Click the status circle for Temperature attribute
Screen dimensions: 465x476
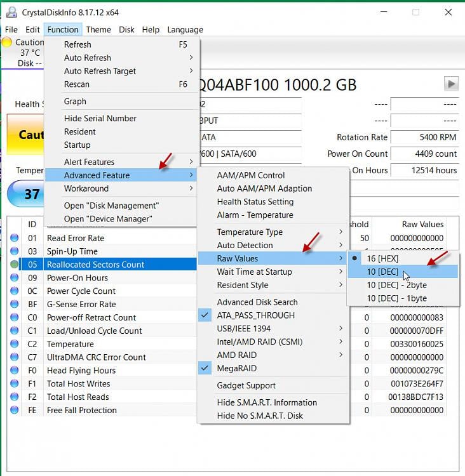pyautogui.click(x=14, y=343)
